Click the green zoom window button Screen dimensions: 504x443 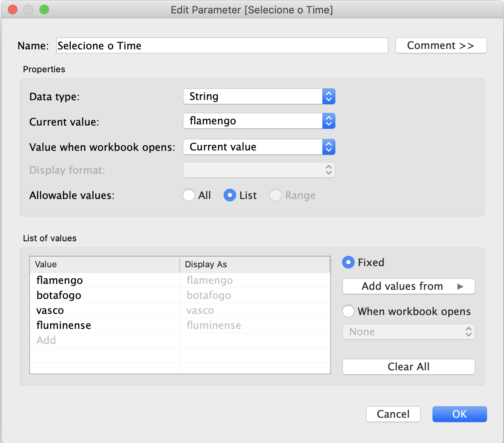(44, 9)
